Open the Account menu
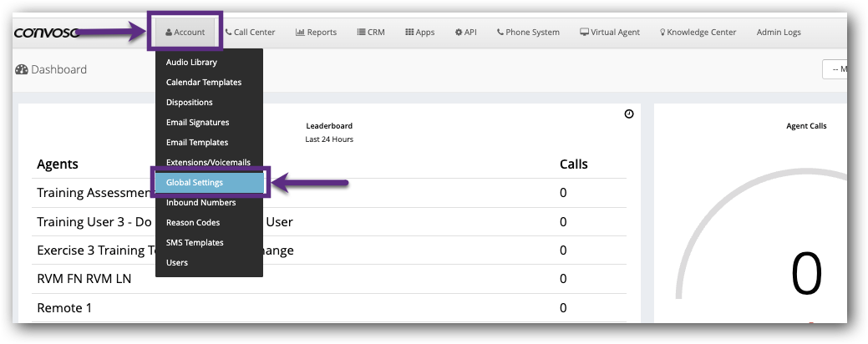This screenshot has height=344, width=868. point(185,32)
